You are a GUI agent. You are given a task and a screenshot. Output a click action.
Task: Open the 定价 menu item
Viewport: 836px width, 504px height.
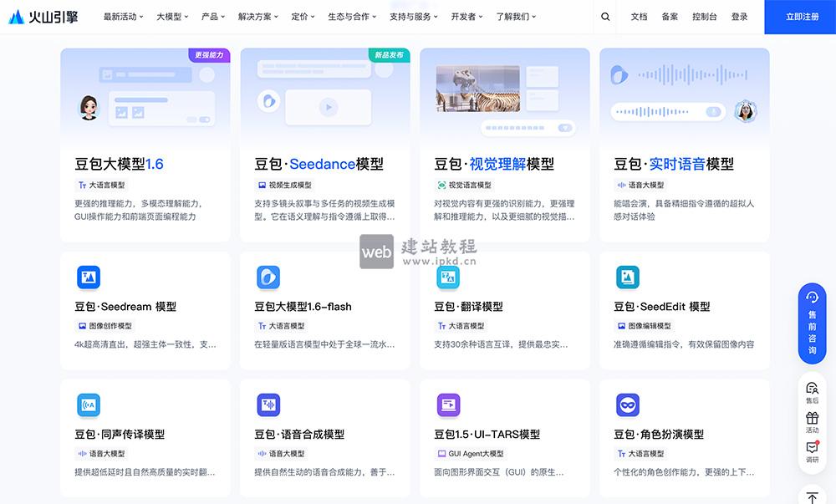302,16
